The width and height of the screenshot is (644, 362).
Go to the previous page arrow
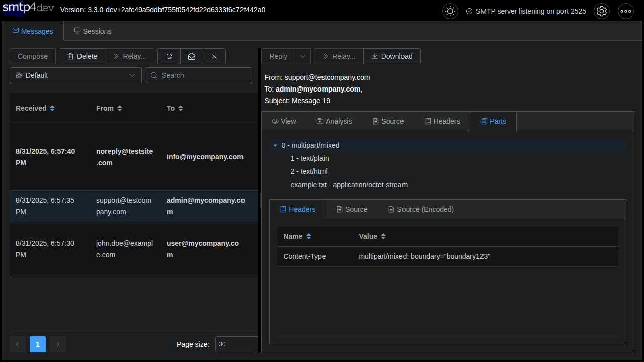pos(18,344)
